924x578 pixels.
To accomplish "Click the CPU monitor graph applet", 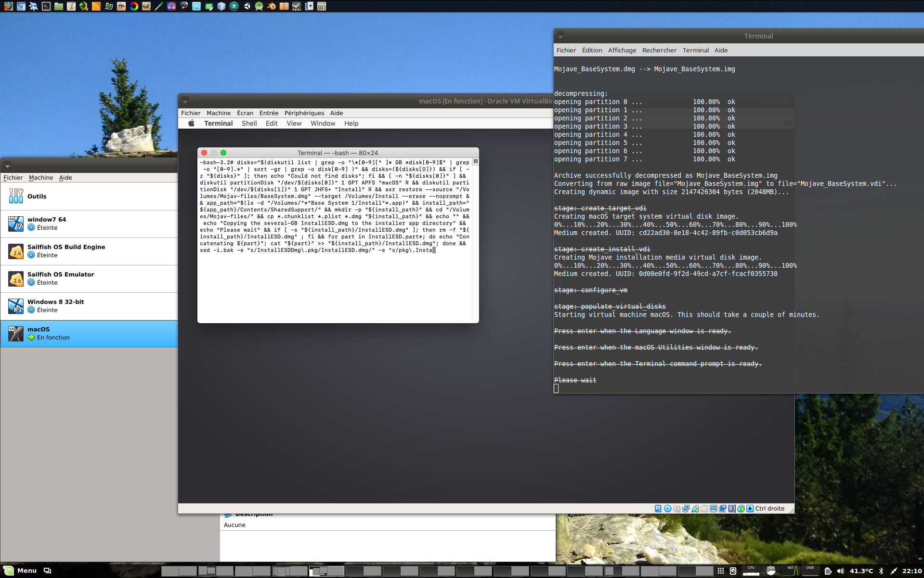I will point(751,571).
